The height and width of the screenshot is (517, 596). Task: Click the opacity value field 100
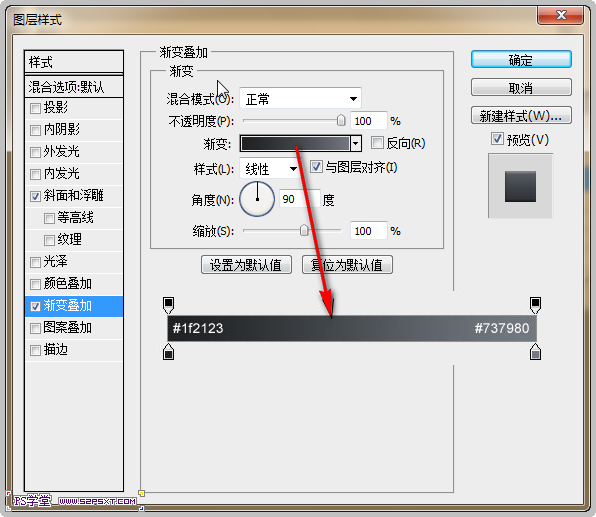(368, 121)
